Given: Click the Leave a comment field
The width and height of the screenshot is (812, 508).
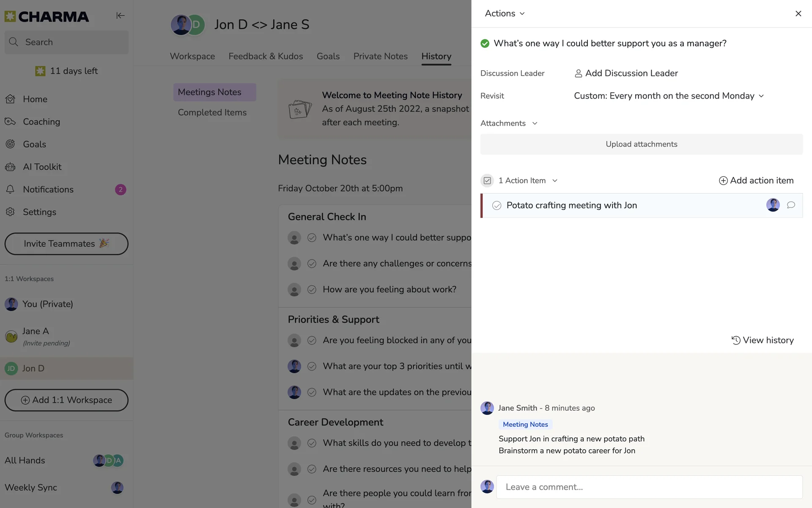Looking at the screenshot, I should click(x=649, y=487).
